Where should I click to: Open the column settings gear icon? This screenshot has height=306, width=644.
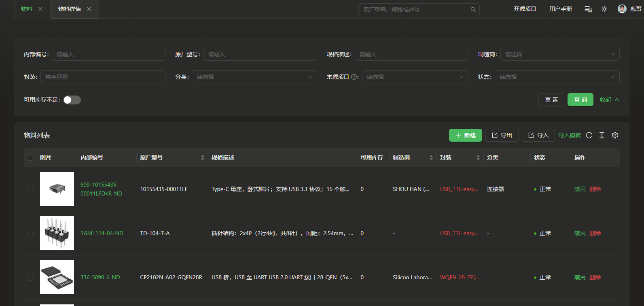coord(615,135)
